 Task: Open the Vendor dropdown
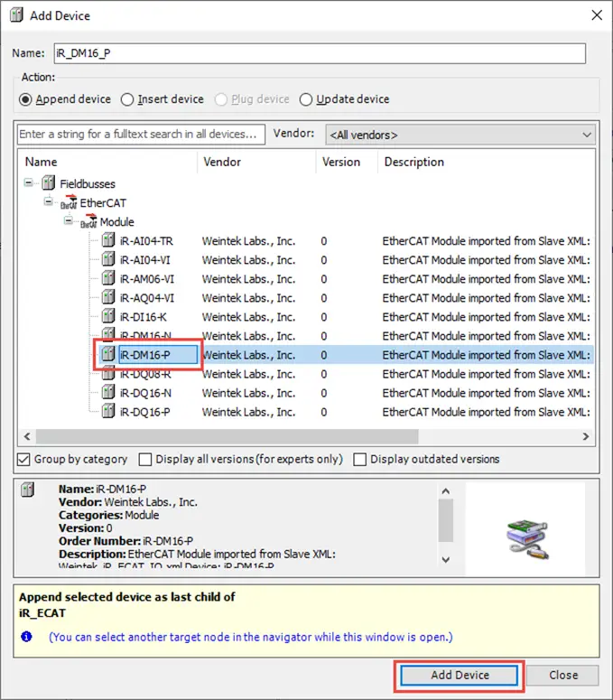click(x=460, y=135)
